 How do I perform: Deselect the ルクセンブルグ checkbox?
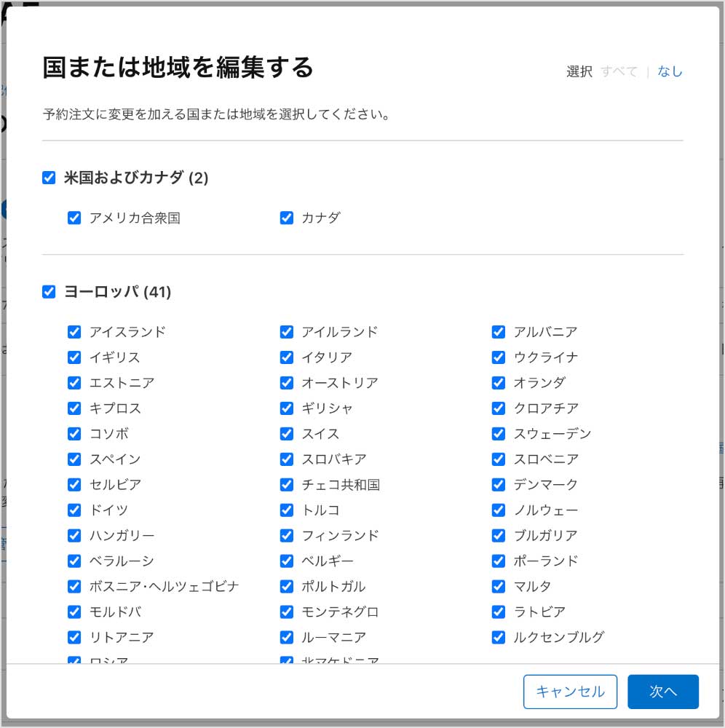[x=499, y=638]
